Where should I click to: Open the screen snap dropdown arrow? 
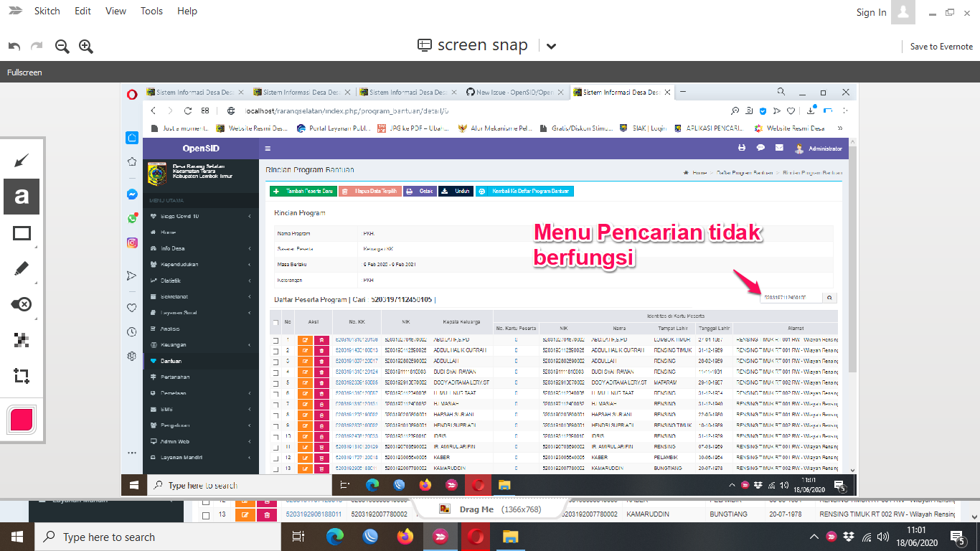[551, 44]
